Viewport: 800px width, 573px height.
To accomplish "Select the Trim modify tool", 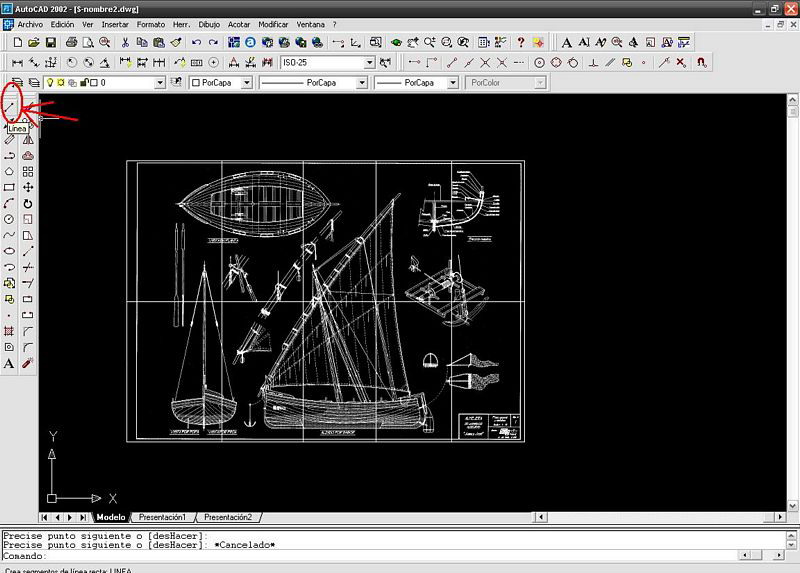I will click(x=28, y=267).
